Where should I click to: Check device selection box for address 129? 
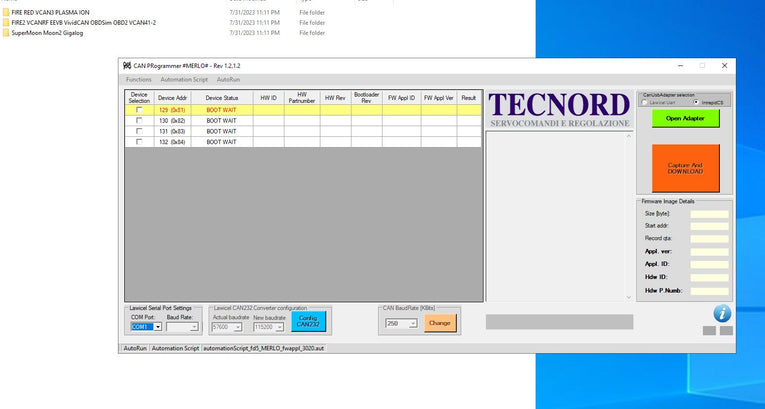click(139, 109)
